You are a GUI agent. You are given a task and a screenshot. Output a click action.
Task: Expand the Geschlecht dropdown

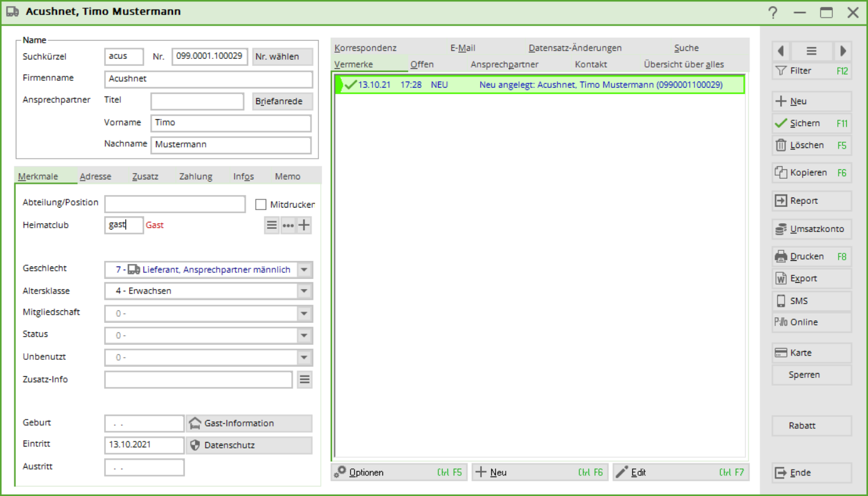point(305,270)
